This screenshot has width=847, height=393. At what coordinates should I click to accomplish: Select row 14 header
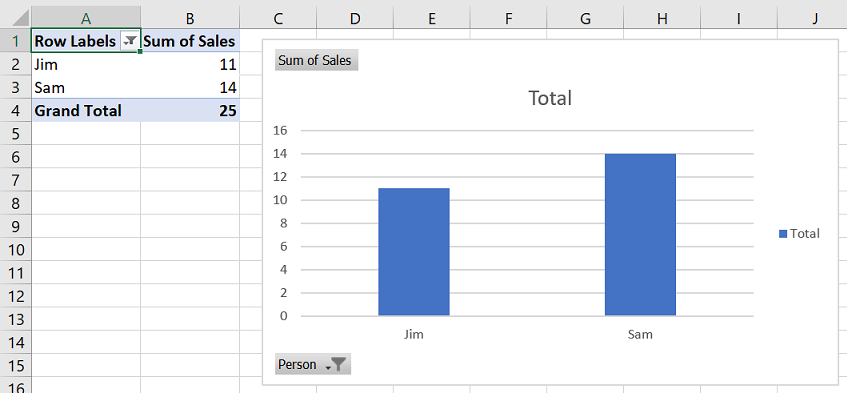coord(16,343)
